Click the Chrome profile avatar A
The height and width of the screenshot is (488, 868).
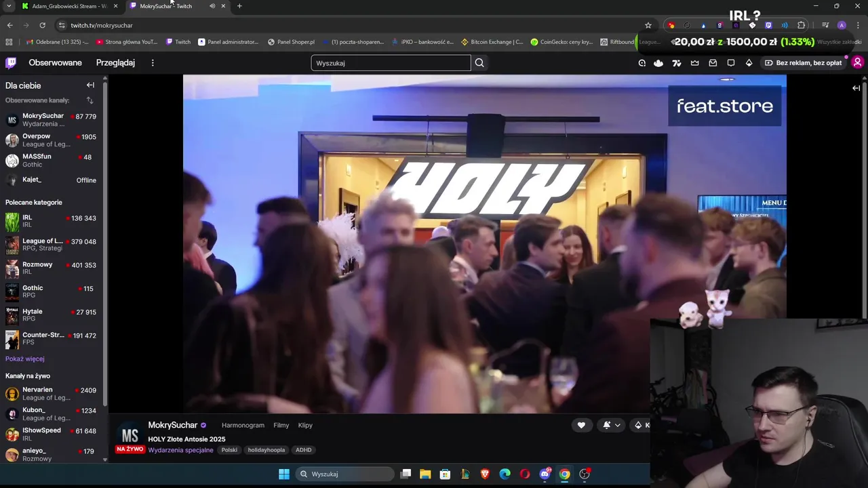842,25
